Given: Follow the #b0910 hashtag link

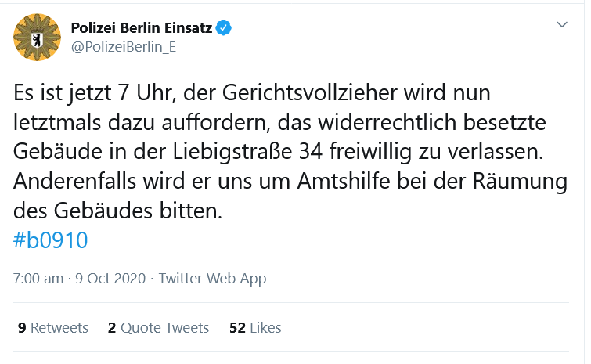Looking at the screenshot, I should 51,240.
